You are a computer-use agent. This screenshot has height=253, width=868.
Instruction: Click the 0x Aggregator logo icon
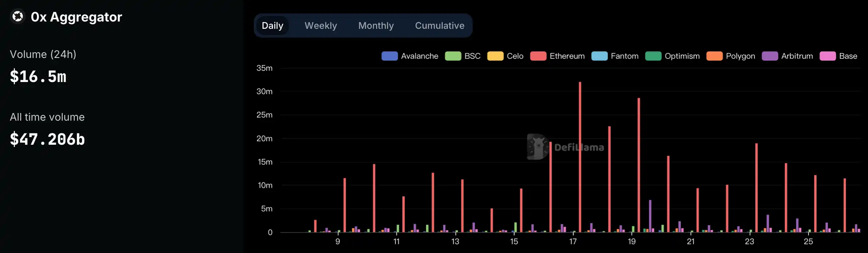click(18, 17)
